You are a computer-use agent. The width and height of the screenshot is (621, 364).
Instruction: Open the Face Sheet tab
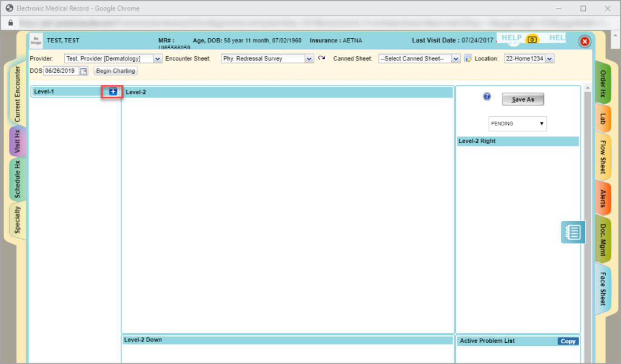[x=603, y=288]
